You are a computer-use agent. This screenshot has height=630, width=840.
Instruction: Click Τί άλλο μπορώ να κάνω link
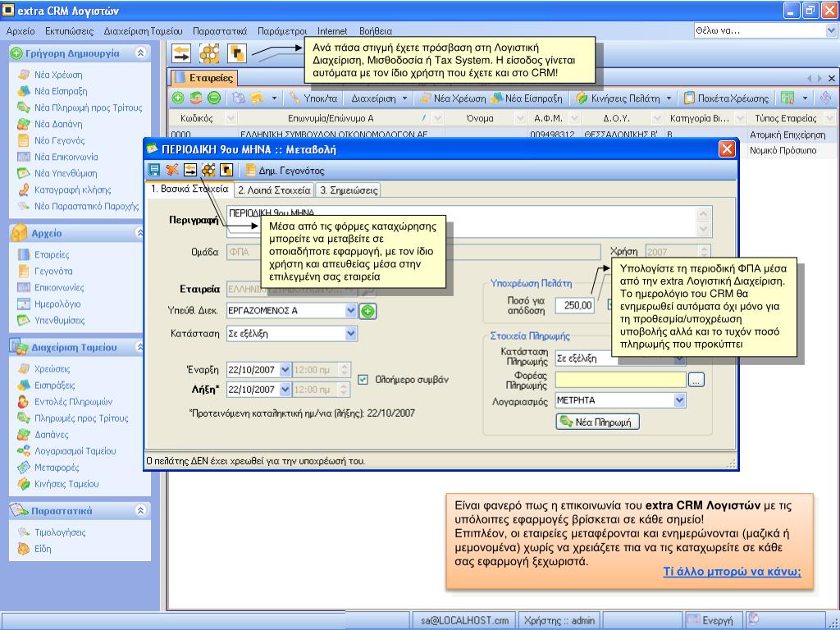[732, 572]
